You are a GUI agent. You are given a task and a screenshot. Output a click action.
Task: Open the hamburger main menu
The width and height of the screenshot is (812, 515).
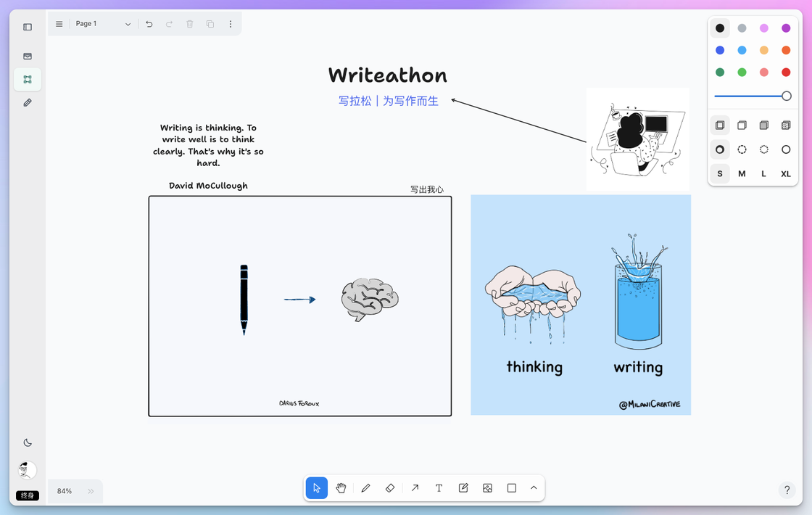click(x=58, y=23)
